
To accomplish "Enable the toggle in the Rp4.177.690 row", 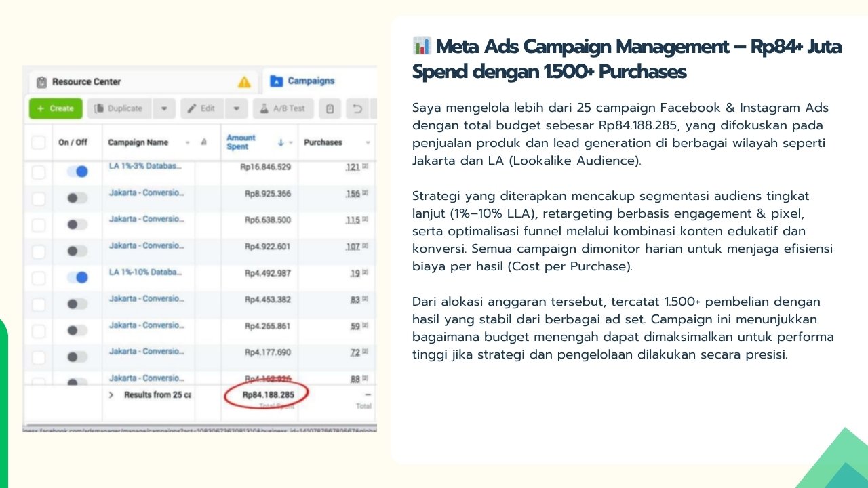I will coord(77,357).
